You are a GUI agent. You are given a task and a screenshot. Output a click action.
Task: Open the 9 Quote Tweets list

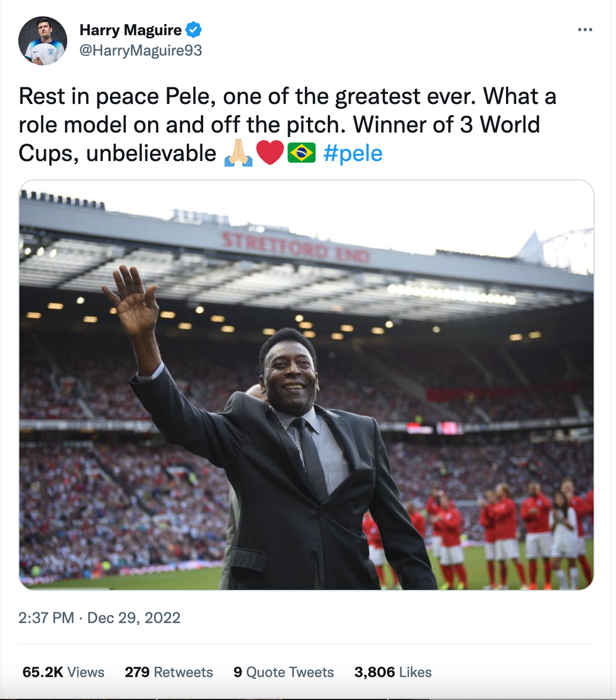pos(283,672)
